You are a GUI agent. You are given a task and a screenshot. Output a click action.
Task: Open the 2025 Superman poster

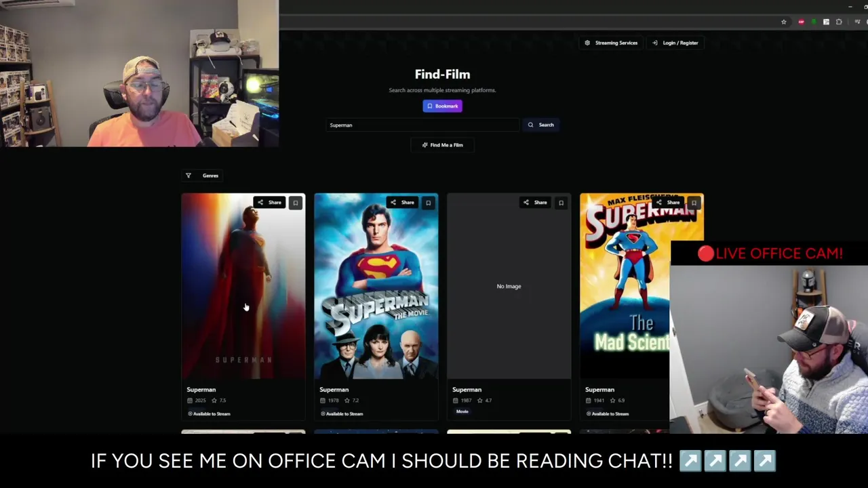[243, 286]
